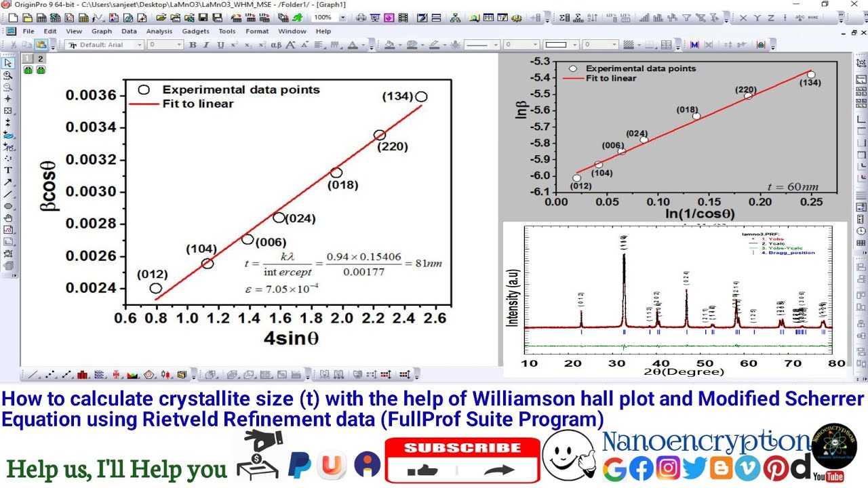
Task: Click the Filter funnel icon
Action: click(686, 18)
